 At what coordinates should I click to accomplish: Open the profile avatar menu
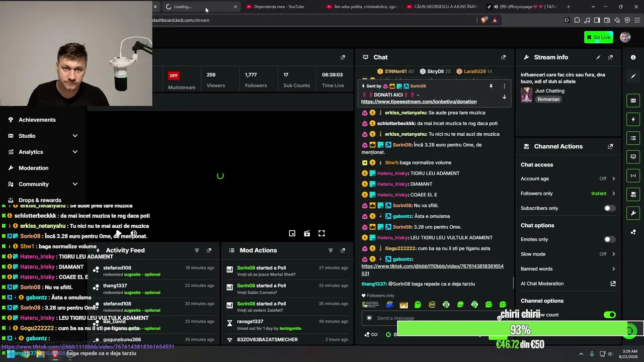pyautogui.click(x=625, y=37)
